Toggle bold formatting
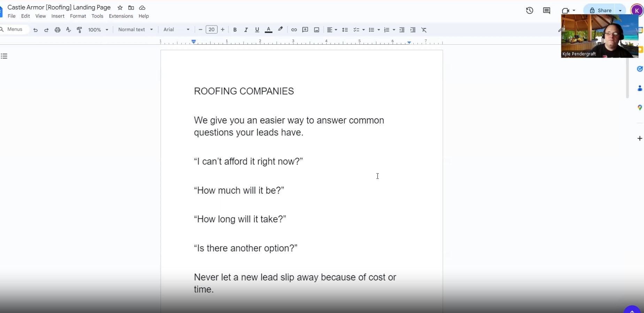The image size is (644, 313). [235, 30]
